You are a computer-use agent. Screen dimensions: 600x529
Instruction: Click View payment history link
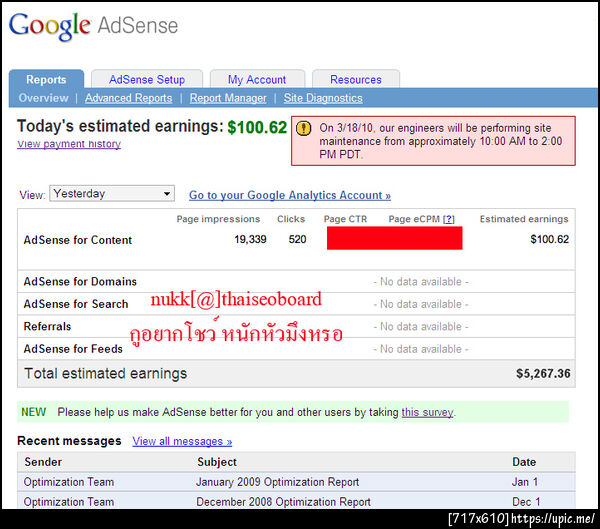tap(69, 144)
